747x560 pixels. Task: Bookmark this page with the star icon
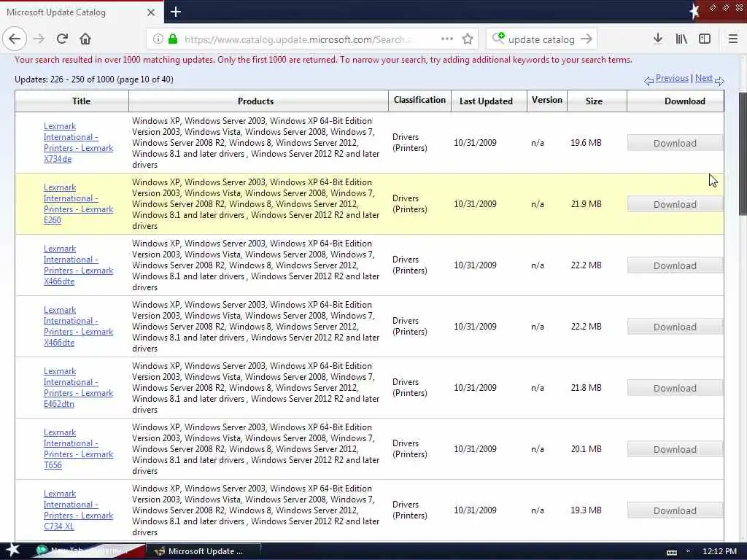[x=468, y=39]
